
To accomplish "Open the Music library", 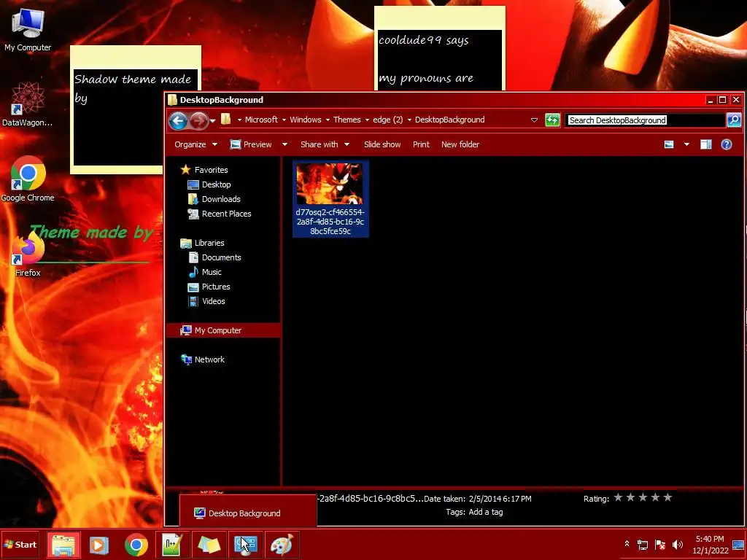I will point(212,273).
